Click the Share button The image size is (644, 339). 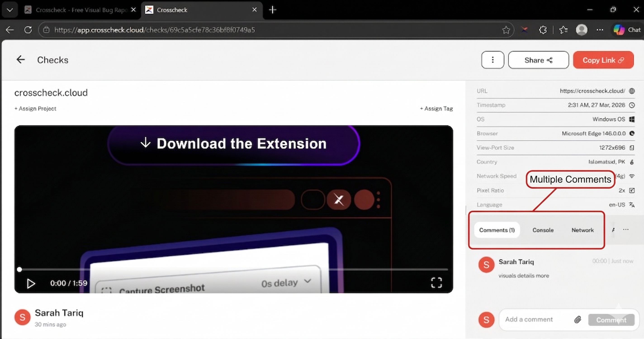click(x=538, y=60)
